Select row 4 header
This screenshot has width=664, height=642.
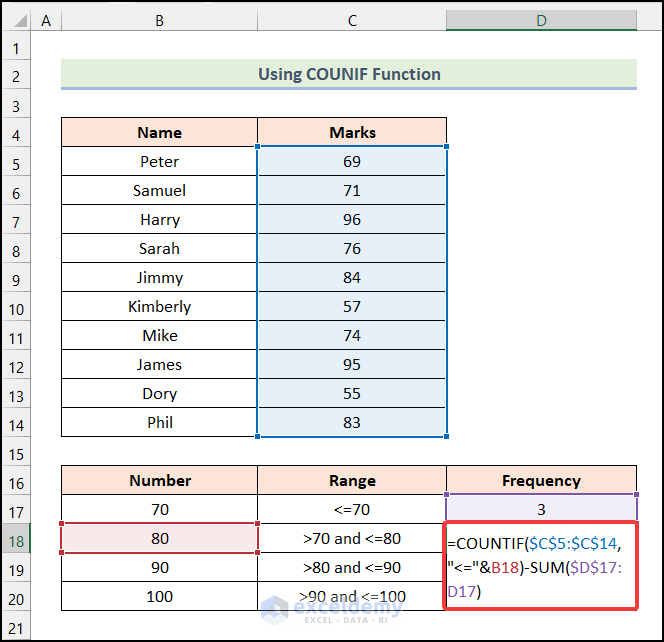pos(16,133)
